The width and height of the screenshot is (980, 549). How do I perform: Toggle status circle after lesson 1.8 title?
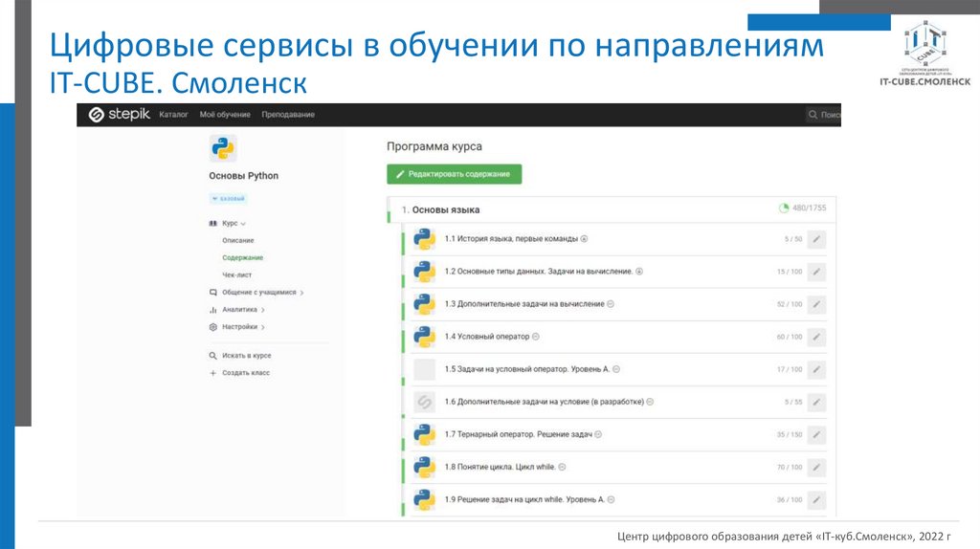point(563,467)
